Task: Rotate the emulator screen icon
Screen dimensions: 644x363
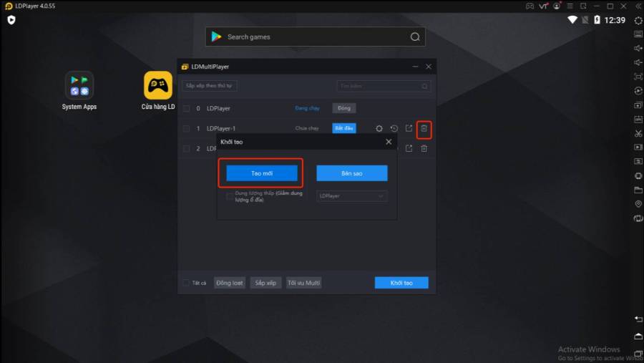Action: pyautogui.click(x=638, y=218)
